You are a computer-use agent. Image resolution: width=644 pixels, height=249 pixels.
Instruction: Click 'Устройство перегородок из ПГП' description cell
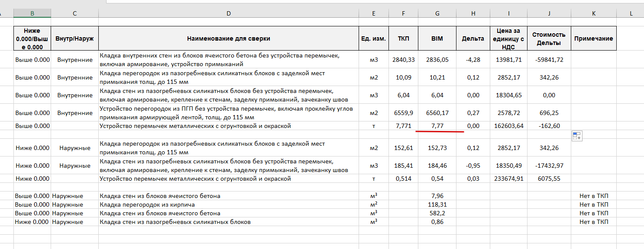229,113
